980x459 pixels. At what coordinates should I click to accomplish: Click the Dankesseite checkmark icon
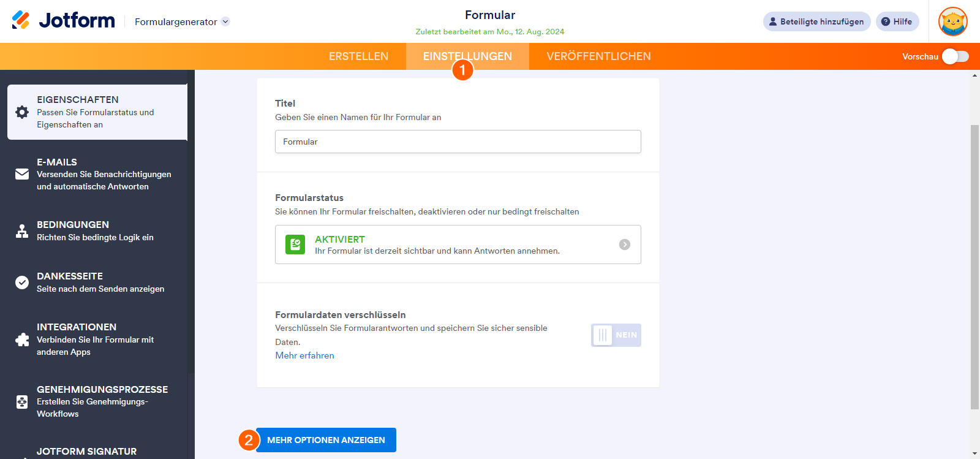point(22,283)
